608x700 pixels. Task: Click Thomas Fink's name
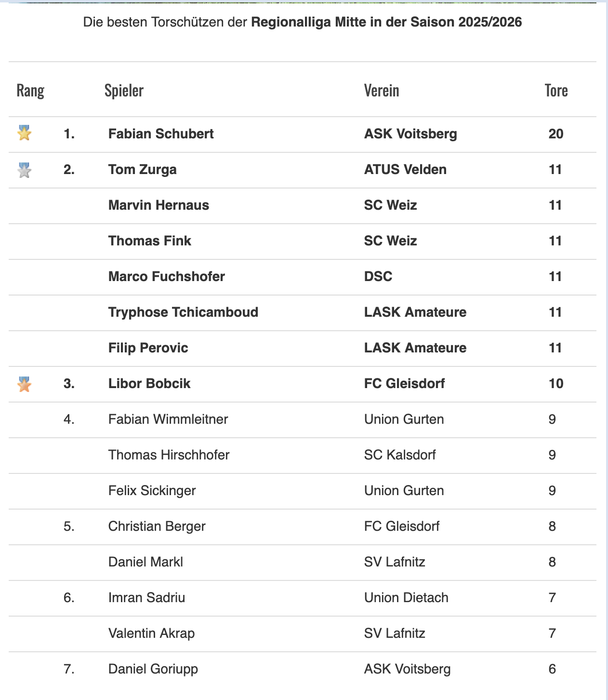pyautogui.click(x=149, y=241)
